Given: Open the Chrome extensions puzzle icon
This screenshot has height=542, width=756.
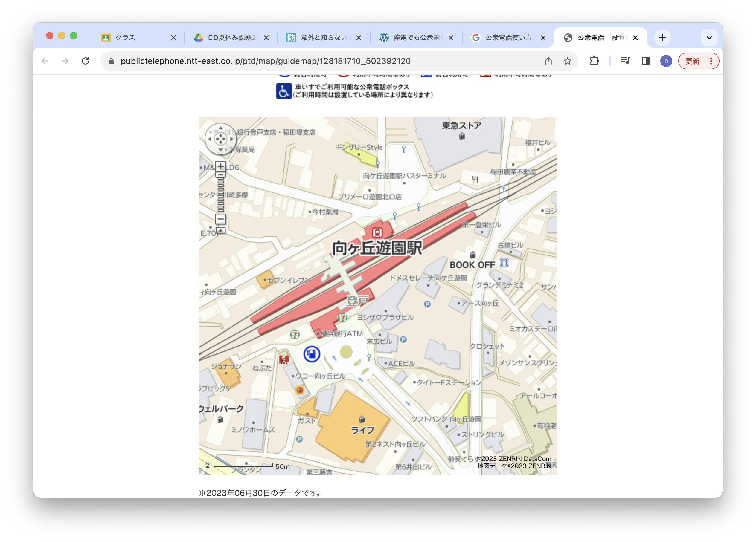Looking at the screenshot, I should (x=594, y=61).
